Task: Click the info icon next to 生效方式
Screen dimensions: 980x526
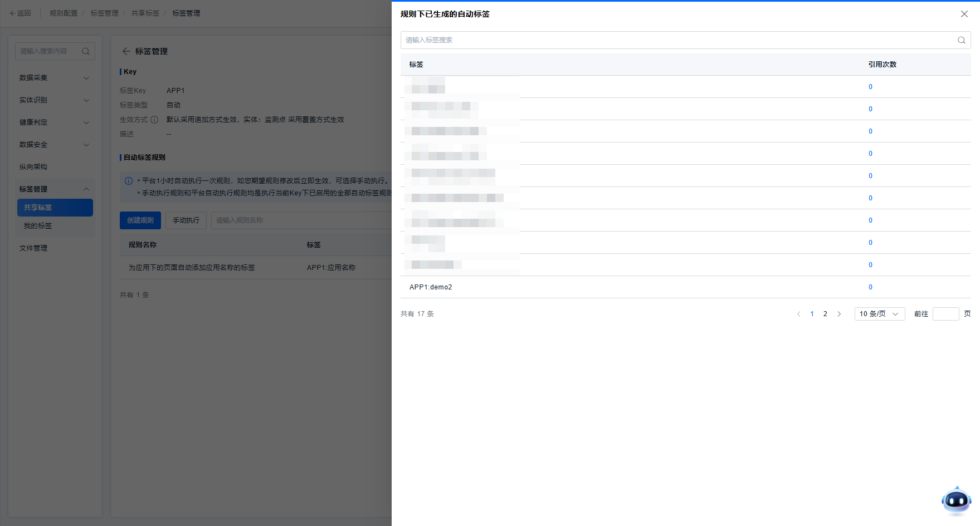Action: pyautogui.click(x=154, y=120)
